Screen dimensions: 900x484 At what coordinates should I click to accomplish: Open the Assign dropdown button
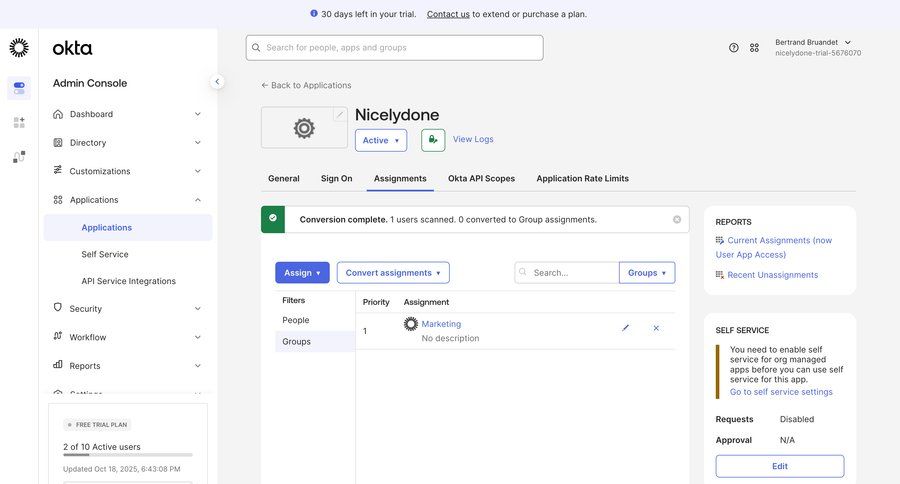tap(302, 273)
